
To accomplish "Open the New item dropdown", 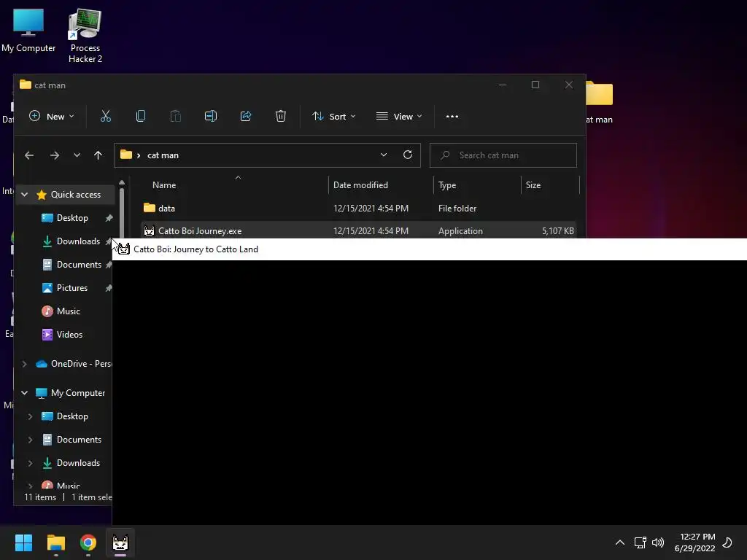I will (x=52, y=116).
